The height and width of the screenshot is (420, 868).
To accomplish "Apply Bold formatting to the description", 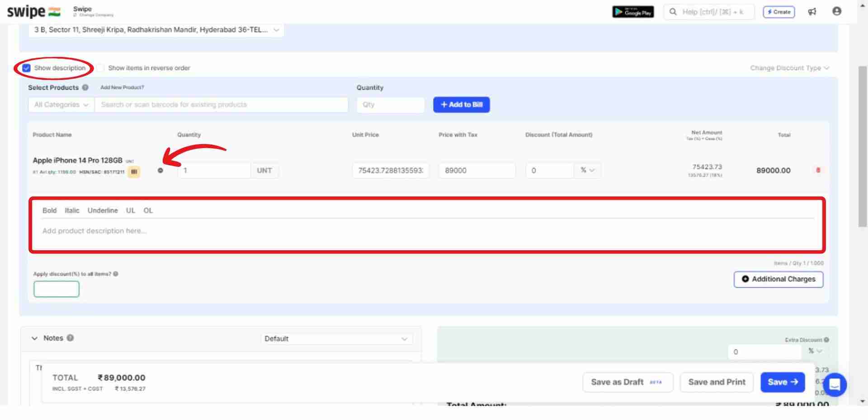I will [49, 210].
